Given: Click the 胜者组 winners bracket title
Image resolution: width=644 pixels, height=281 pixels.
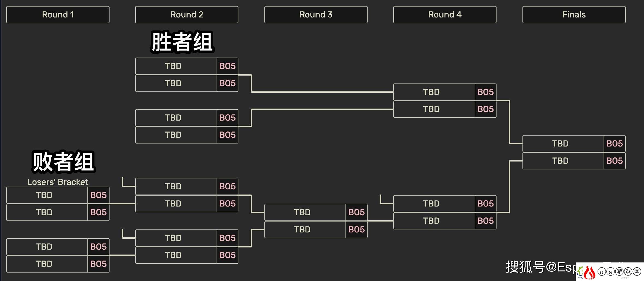Looking at the screenshot, I should (x=182, y=42).
